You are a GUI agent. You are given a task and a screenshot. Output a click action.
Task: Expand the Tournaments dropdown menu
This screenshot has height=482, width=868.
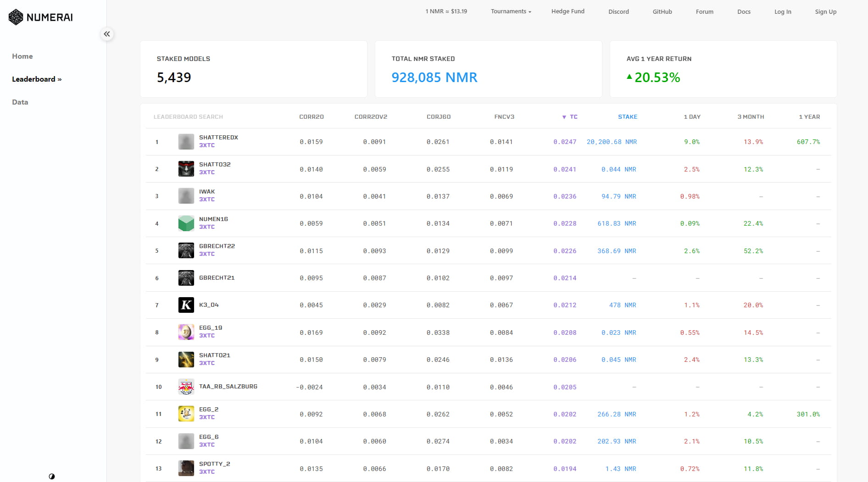511,11
